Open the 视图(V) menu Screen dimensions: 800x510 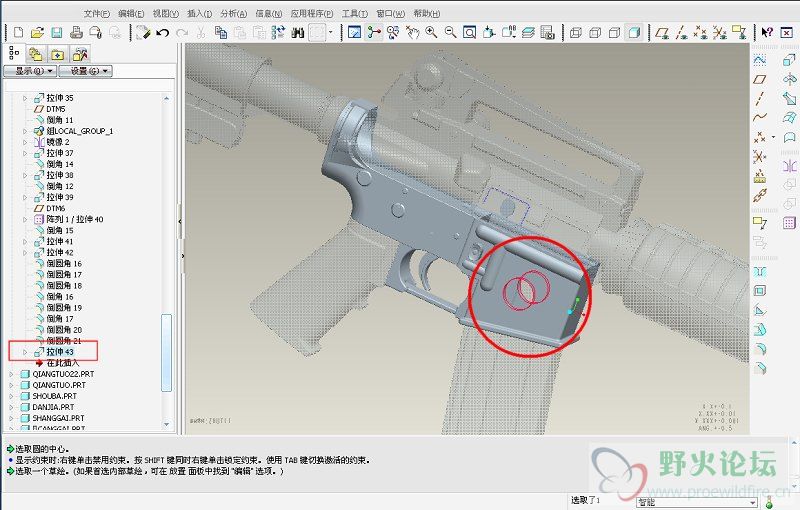166,14
